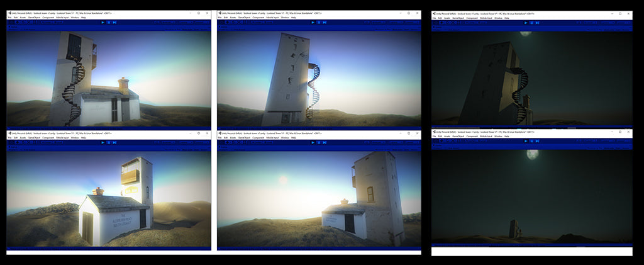This screenshot has width=644, height=265.
Task: Open Assets menu in the daytime spiral-stair-only tower window
Action: (235, 17)
